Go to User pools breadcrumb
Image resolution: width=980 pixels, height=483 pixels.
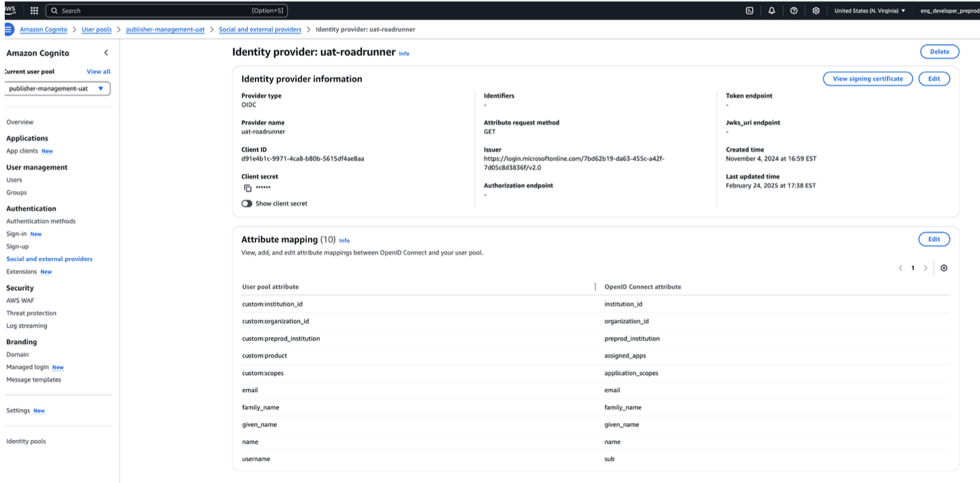[97, 29]
